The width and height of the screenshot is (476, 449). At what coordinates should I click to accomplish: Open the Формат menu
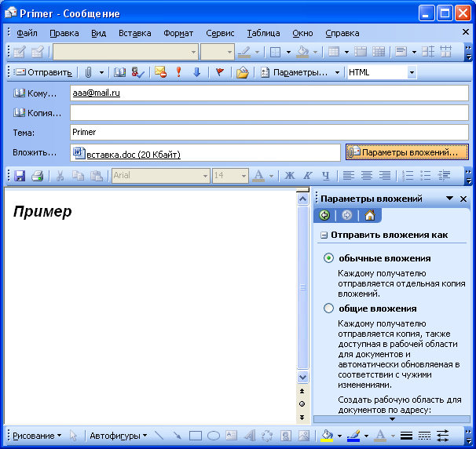click(x=178, y=33)
